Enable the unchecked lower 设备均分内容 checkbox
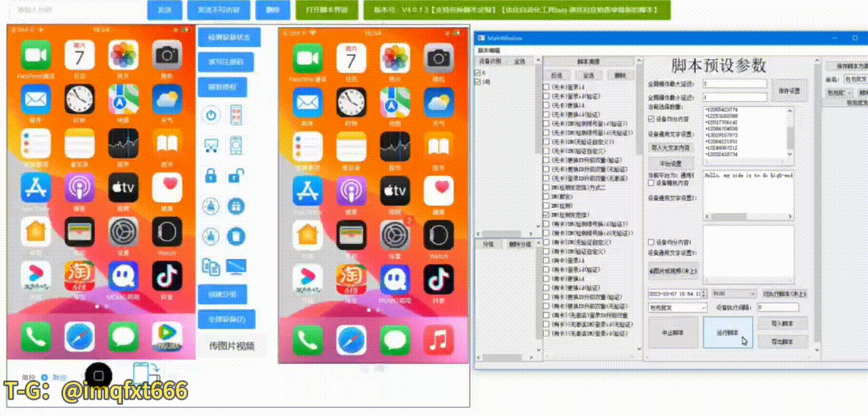This screenshot has height=416, width=868. 652,242
